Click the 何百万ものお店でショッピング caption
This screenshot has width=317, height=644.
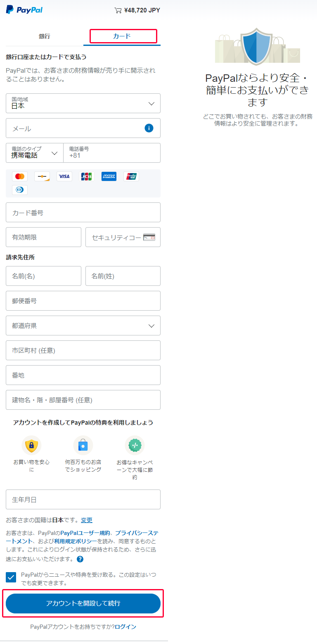tap(83, 466)
